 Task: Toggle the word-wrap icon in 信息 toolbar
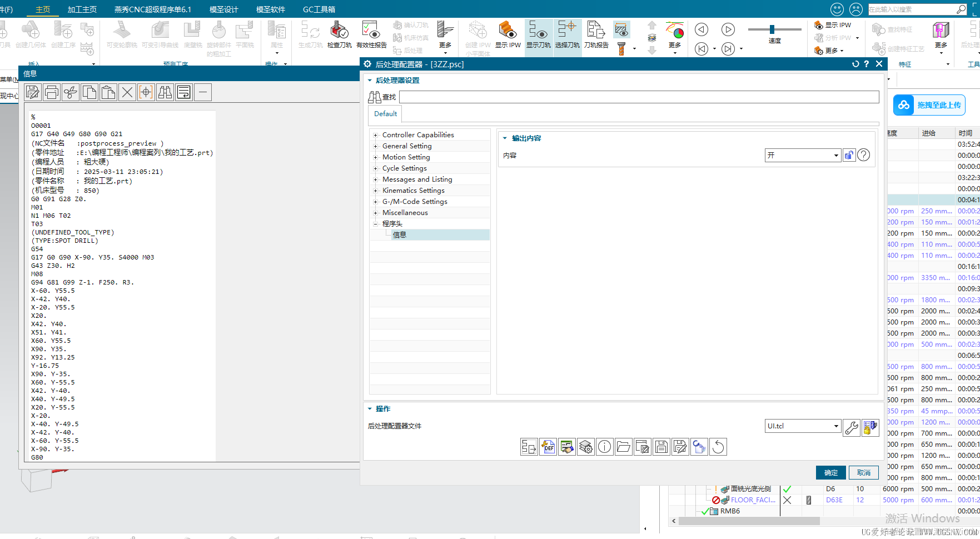184,92
